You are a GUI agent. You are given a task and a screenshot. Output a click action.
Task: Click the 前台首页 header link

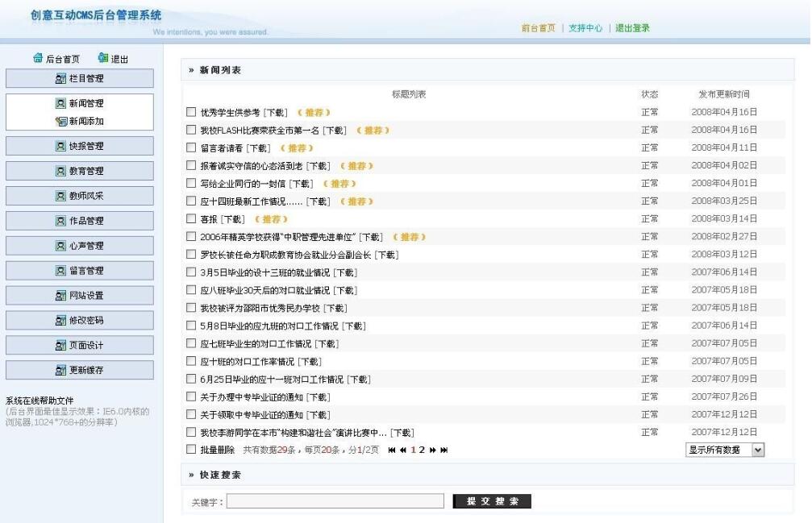coord(538,28)
